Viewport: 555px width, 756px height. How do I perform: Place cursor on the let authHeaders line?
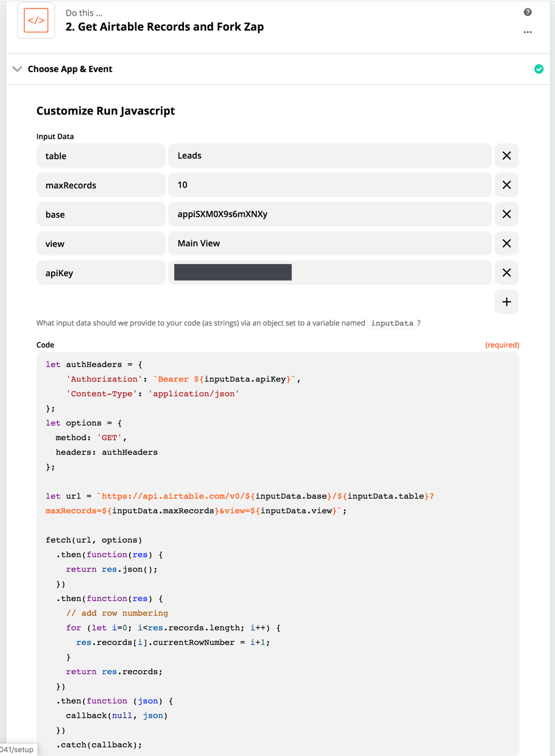point(94,364)
